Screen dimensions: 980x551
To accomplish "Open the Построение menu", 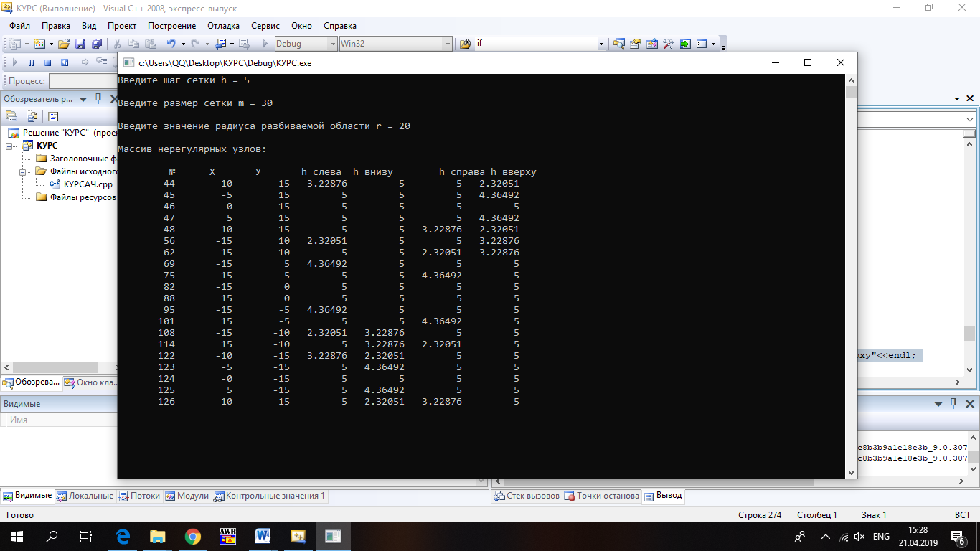I will click(171, 25).
